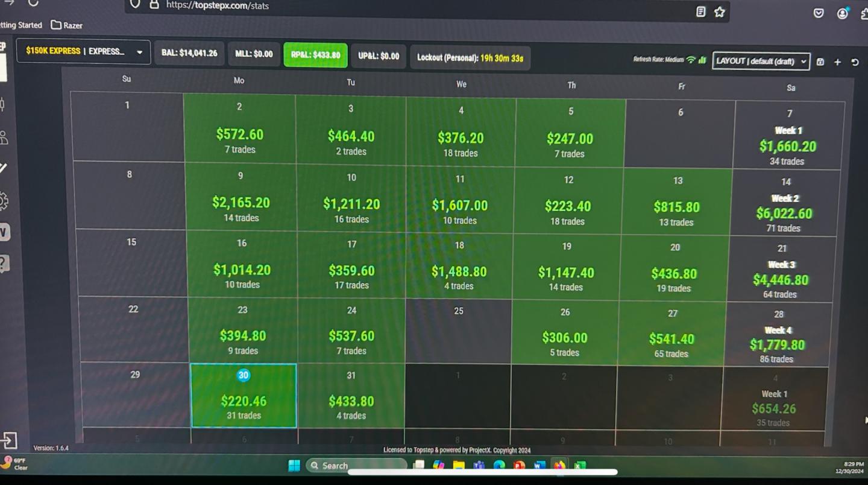
Task: Select day 20 cell showing $436.80
Action: click(x=674, y=268)
